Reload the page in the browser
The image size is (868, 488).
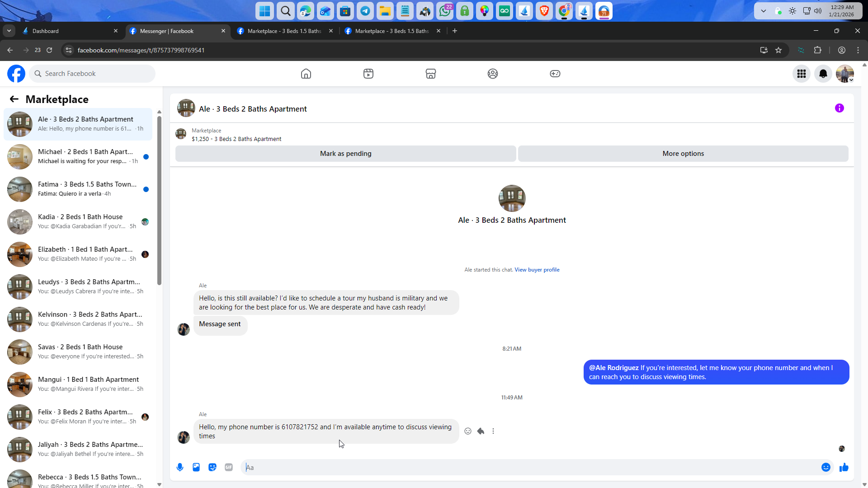[x=49, y=50]
